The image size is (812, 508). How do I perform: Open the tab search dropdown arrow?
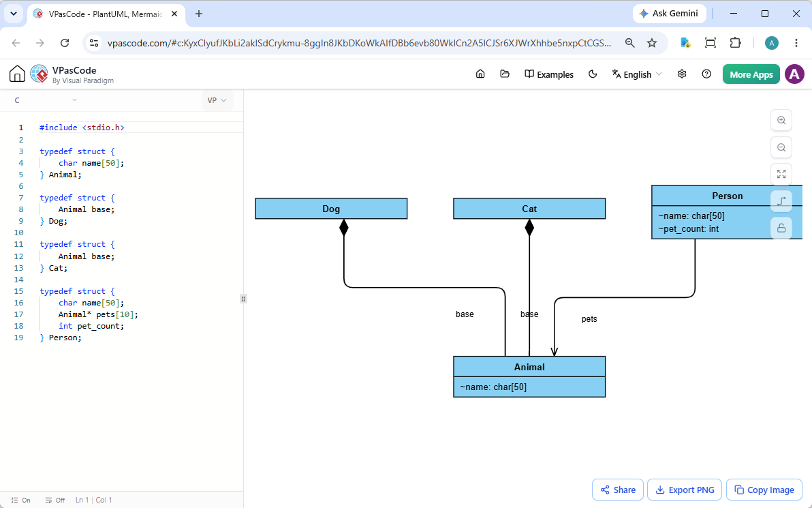pyautogui.click(x=14, y=14)
